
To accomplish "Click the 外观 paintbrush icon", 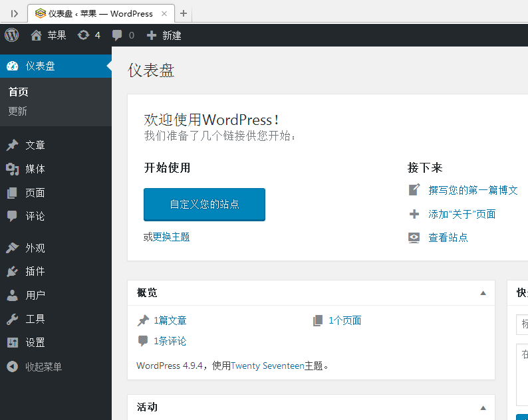I will click(x=13, y=248).
